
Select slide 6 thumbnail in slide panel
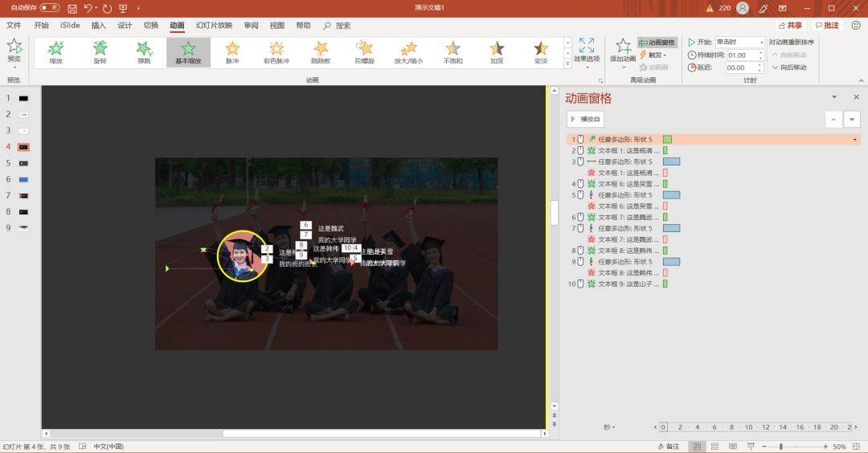tap(24, 180)
